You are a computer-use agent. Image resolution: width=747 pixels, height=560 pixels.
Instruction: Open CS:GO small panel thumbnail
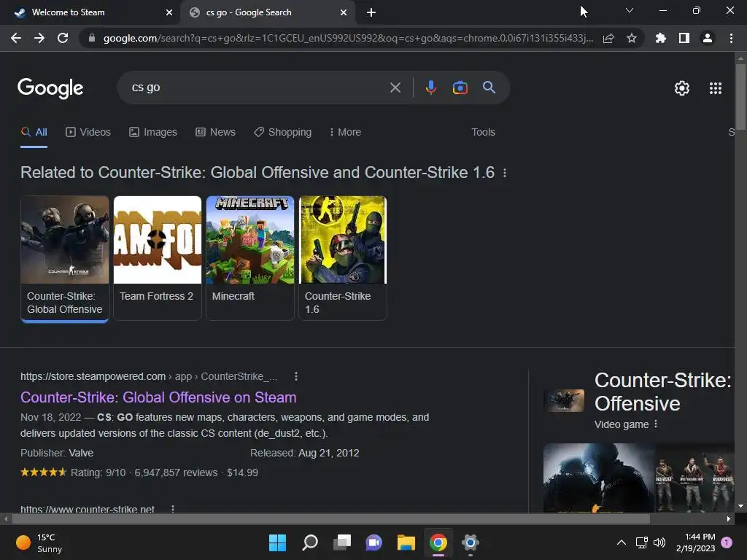564,400
